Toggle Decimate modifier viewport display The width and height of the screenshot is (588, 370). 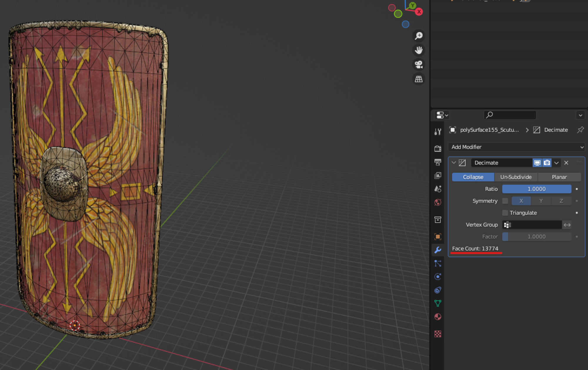(x=537, y=163)
